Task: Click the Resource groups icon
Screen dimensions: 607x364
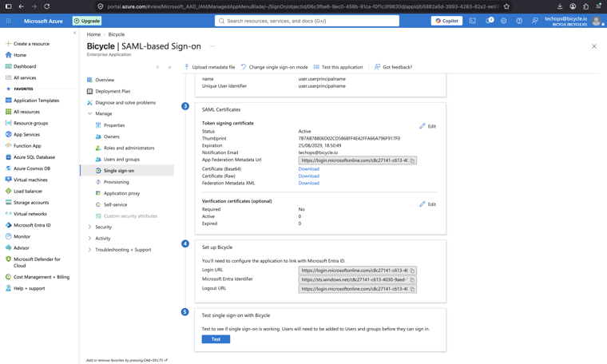Action: (x=8, y=123)
